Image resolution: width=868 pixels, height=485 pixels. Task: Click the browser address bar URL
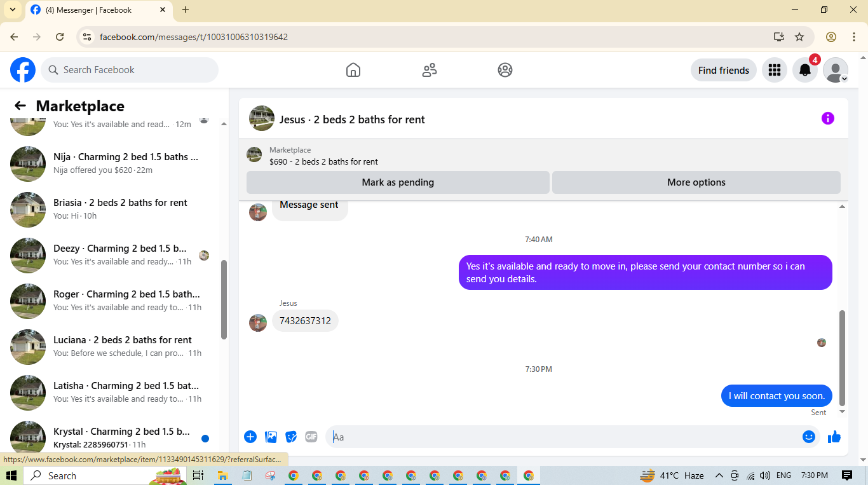(x=194, y=37)
